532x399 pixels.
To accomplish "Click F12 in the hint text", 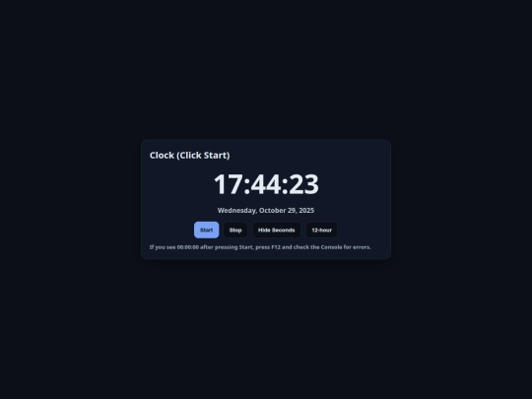I will point(276,247).
